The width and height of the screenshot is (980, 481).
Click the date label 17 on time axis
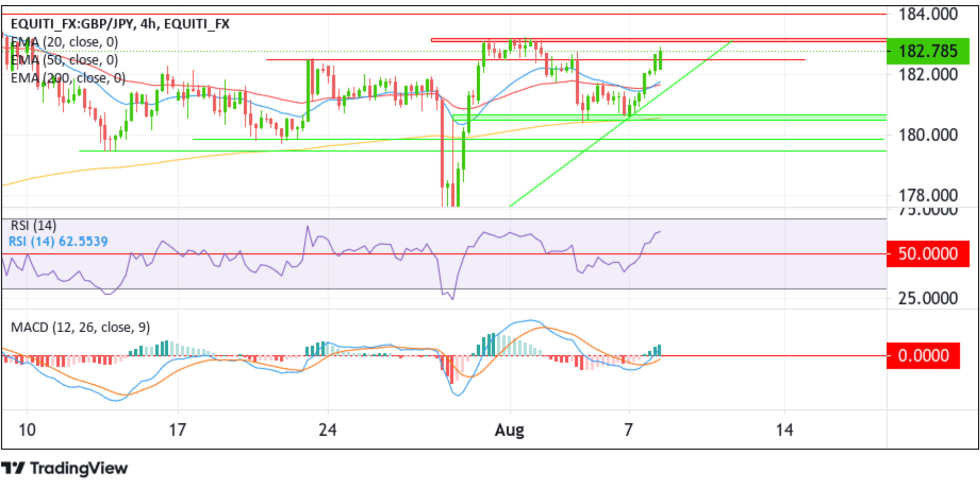[x=177, y=430]
